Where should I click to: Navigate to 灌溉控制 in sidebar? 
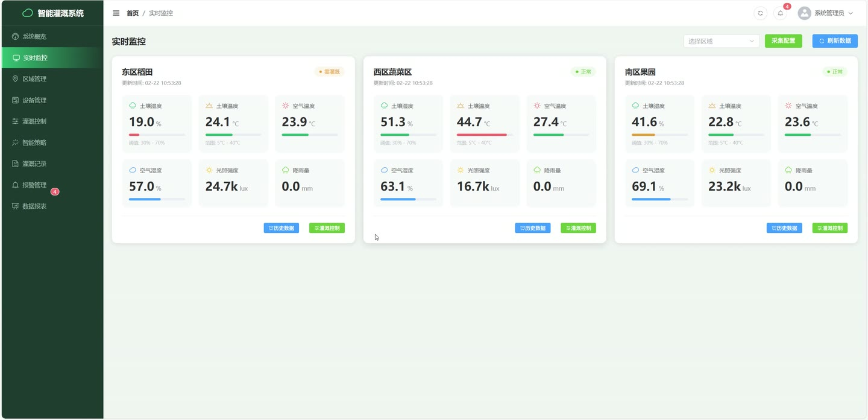52,121
